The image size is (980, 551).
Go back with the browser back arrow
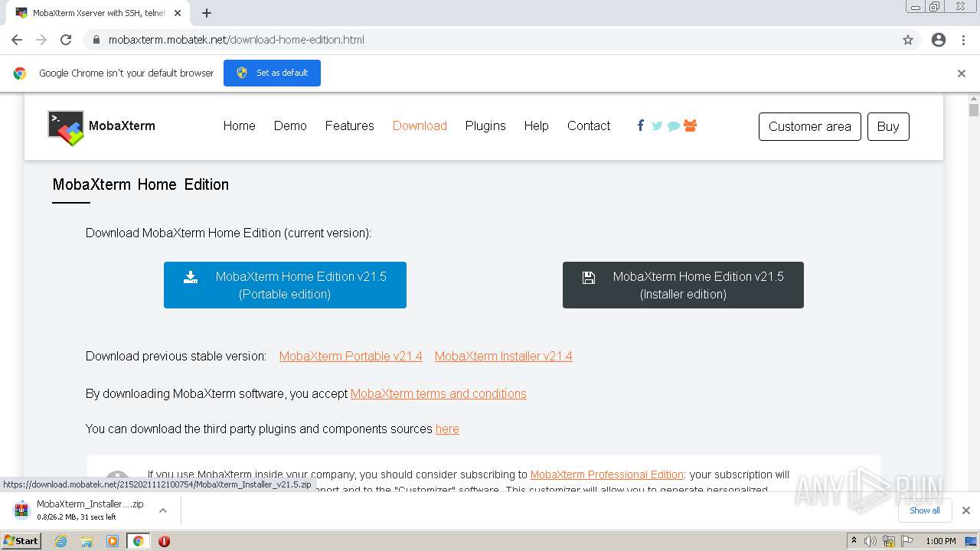17,40
